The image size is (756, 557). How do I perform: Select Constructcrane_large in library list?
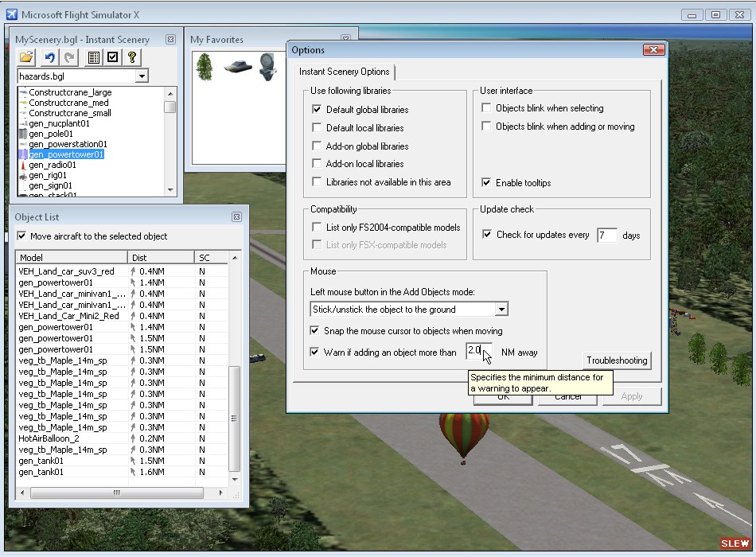click(70, 92)
